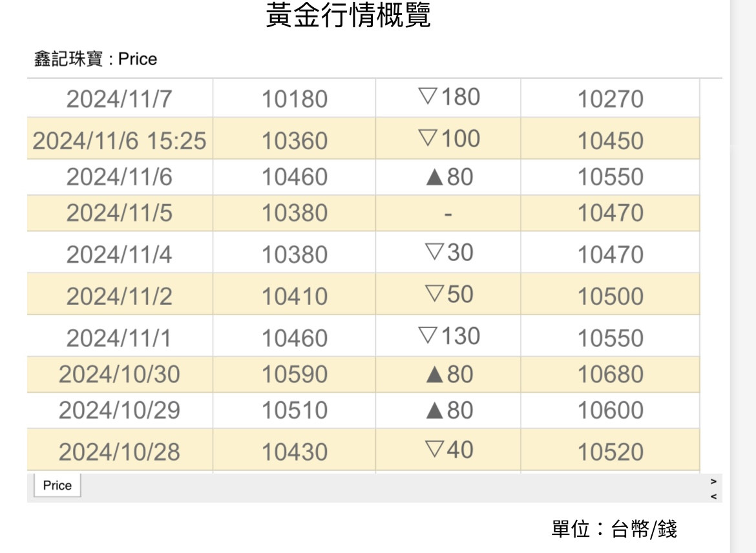Viewport: 756px width, 553px height.
Task: Click the 鑫記珠寶 : Price label
Action: point(96,59)
